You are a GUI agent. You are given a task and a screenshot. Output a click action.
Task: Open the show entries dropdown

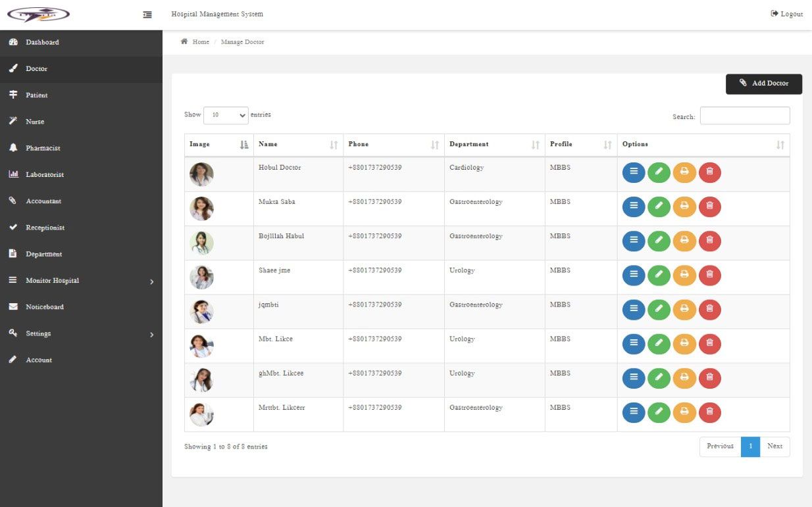(x=226, y=115)
